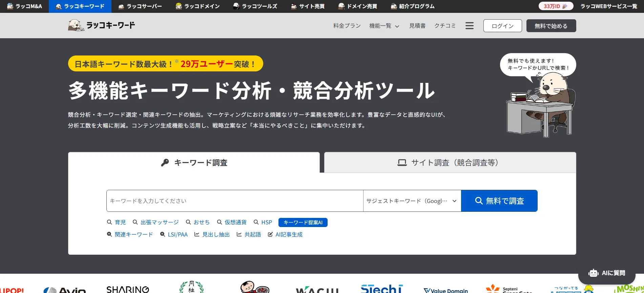Open 見出し抽出 feature link
The width and height of the screenshot is (644, 293).
tap(212, 234)
